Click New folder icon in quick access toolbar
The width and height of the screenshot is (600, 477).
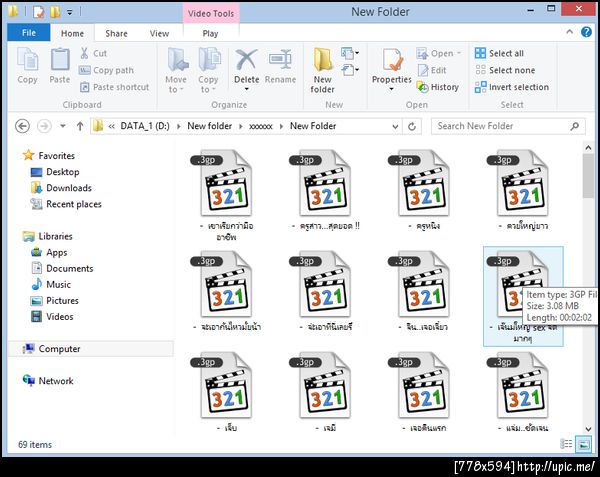55,12
